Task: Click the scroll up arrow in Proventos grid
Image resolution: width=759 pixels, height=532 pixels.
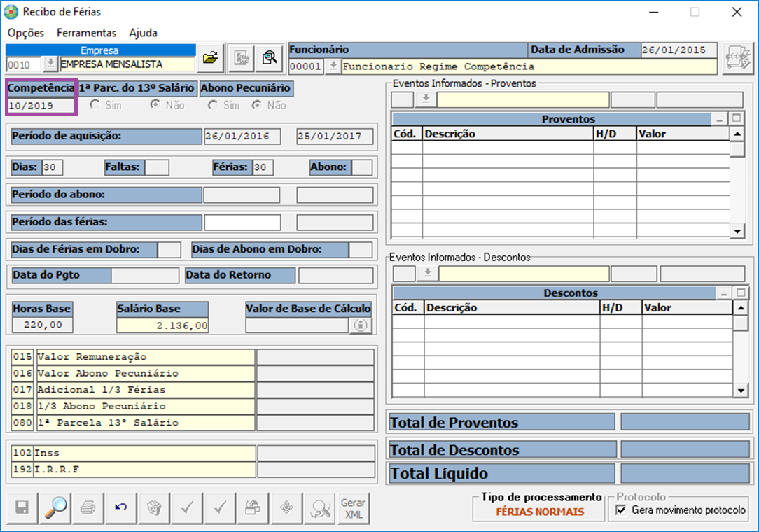Action: (737, 134)
